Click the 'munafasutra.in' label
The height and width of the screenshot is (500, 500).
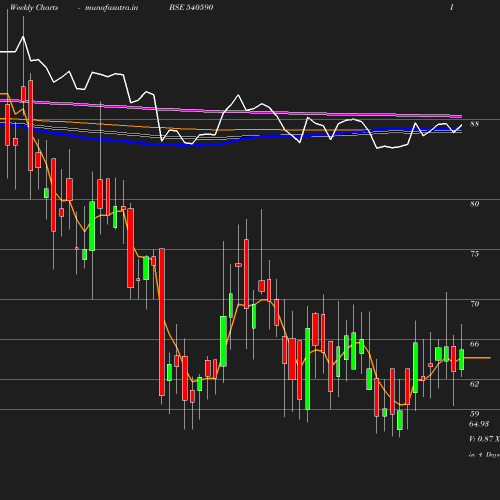[x=111, y=7]
